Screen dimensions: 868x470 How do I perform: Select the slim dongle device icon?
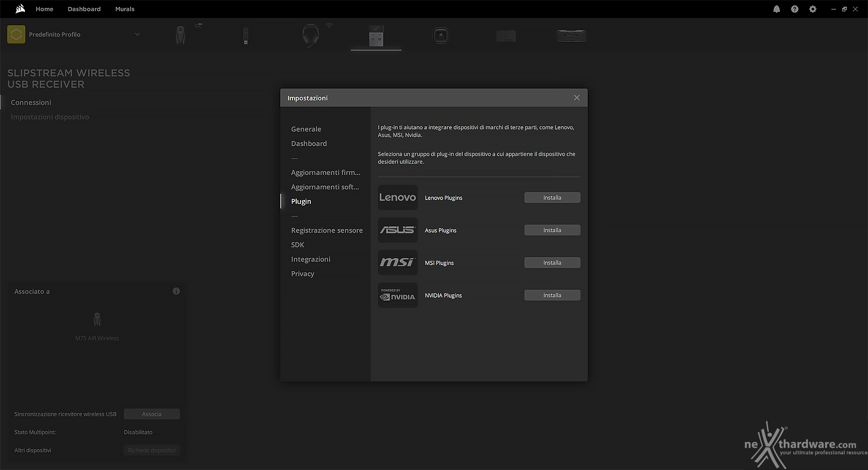pyautogui.click(x=246, y=35)
